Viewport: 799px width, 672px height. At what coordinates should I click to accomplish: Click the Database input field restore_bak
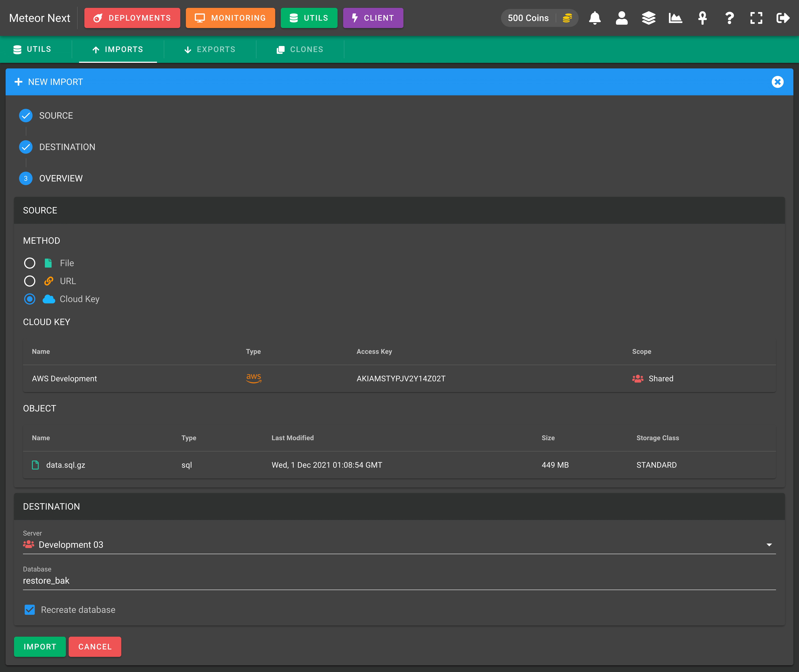pyautogui.click(x=399, y=581)
